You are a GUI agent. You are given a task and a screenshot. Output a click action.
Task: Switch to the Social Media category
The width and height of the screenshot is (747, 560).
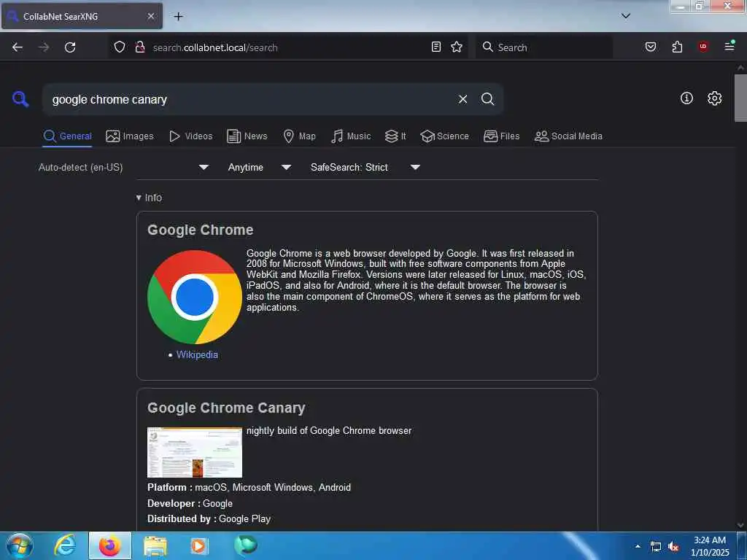568,136
